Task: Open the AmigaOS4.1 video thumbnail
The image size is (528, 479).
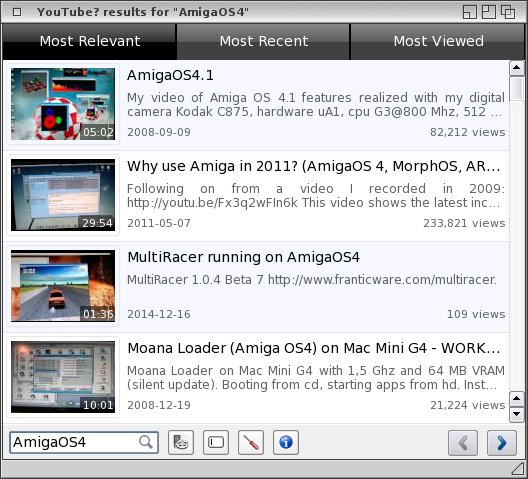Action: [x=63, y=104]
